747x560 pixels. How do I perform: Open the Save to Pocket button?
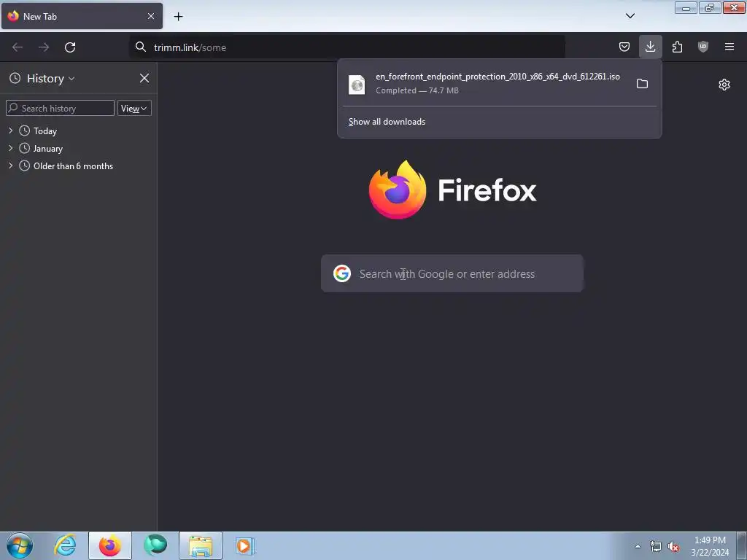[x=624, y=47]
